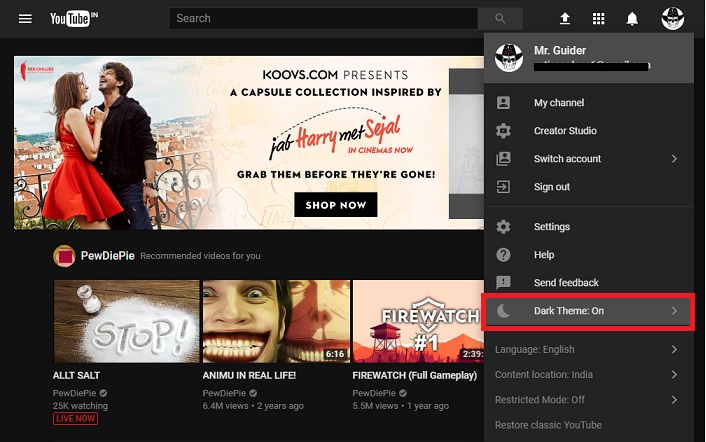Click verified badge under ANIMU IN REAL LIFE
Screen dimensions: 706x442
pyautogui.click(x=253, y=393)
